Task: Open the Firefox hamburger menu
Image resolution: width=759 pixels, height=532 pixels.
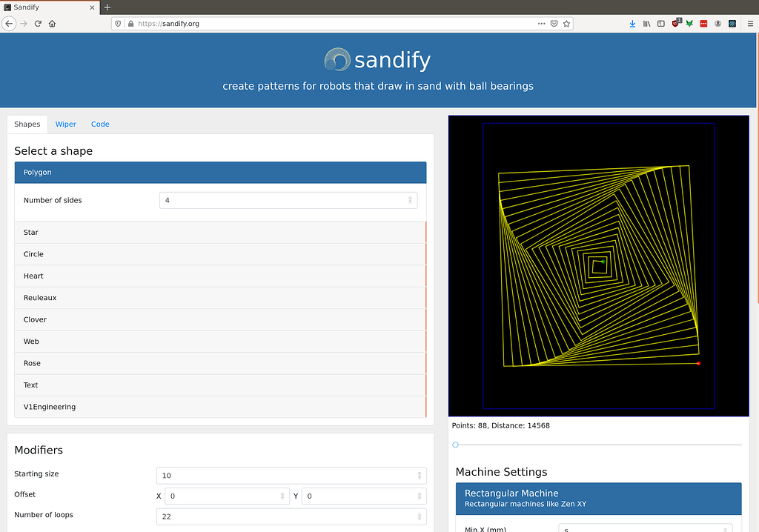Action: coord(750,23)
